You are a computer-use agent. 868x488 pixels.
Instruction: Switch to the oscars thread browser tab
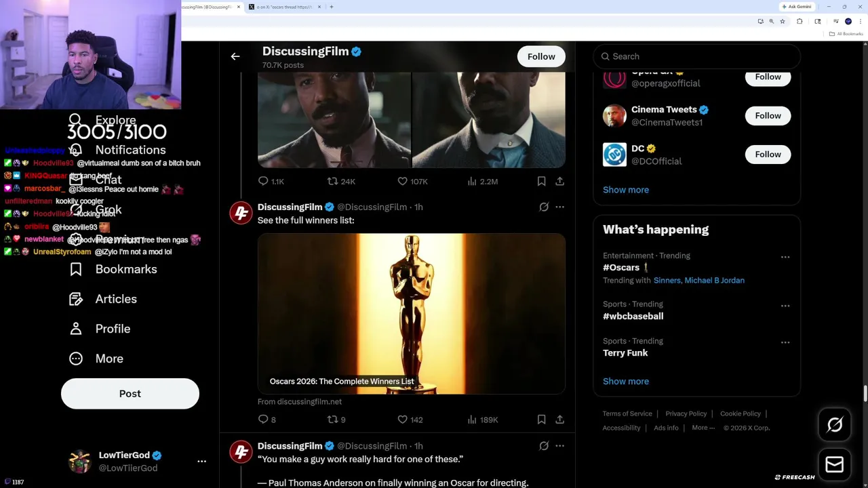coord(283,7)
